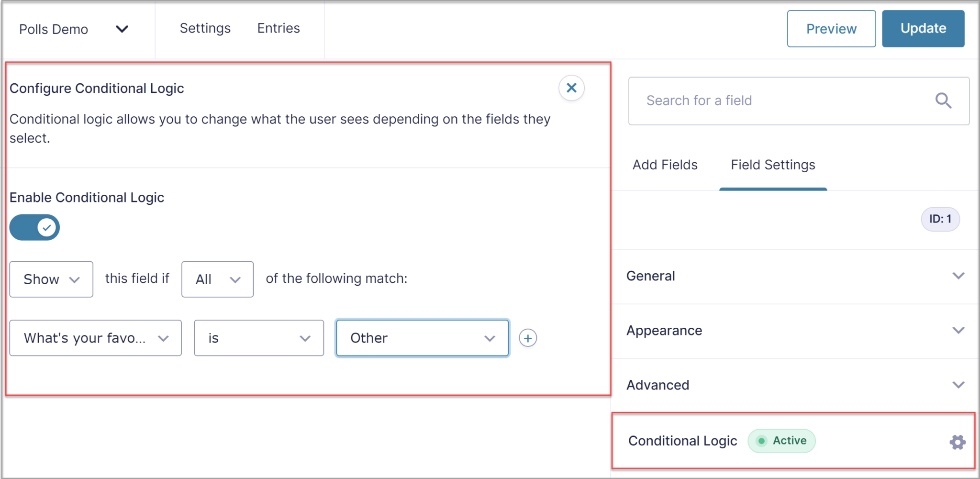Disable the Enable Conditional Logic toggle

click(34, 227)
